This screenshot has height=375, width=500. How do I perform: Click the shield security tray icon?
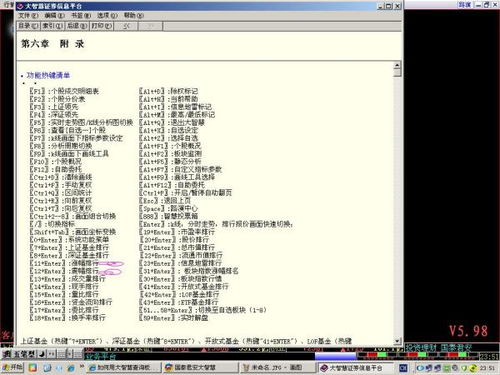point(464,368)
